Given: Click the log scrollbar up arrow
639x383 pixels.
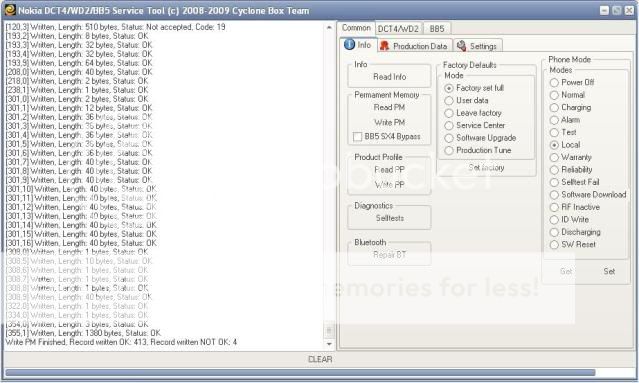Looking at the screenshot, I should [329, 28].
